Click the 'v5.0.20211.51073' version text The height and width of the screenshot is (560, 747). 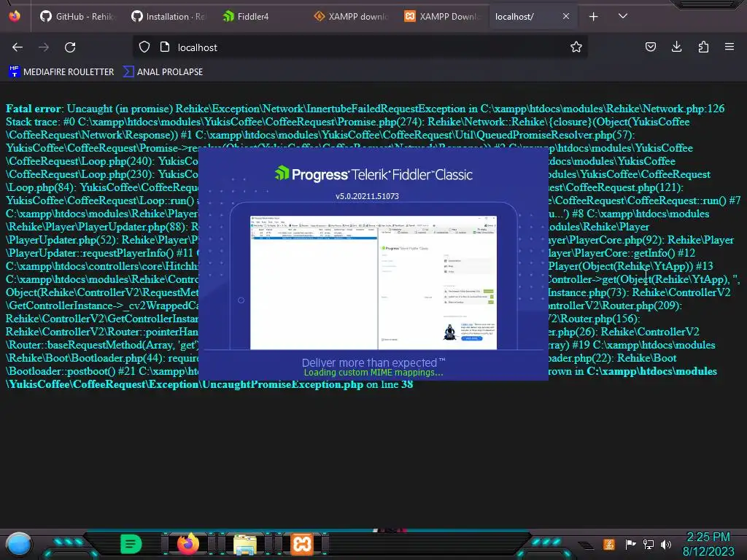(x=367, y=196)
